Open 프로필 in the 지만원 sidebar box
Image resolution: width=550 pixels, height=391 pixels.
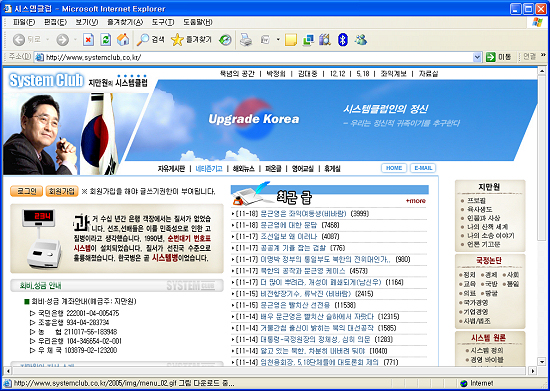(476, 201)
